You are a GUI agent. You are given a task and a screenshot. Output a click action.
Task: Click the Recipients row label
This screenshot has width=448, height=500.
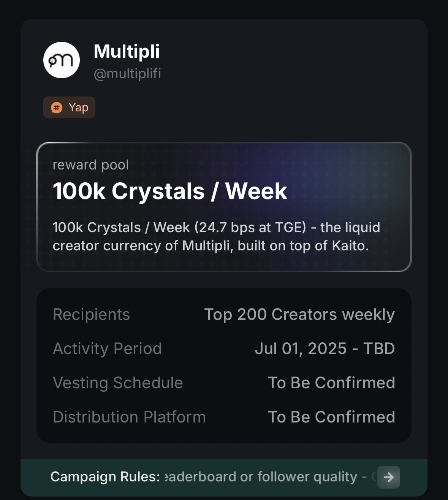(x=91, y=315)
